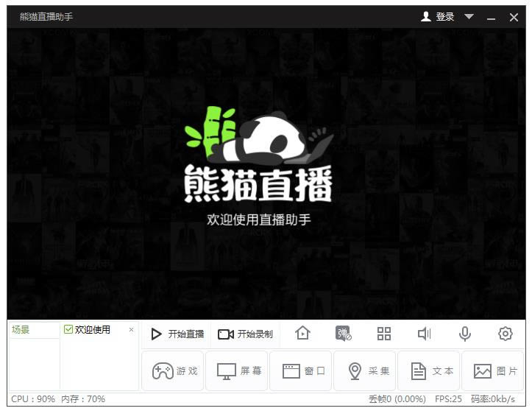Viewport: 532px width, 411px height.
Task: Toggle the microphone icon
Action: pyautogui.click(x=465, y=334)
